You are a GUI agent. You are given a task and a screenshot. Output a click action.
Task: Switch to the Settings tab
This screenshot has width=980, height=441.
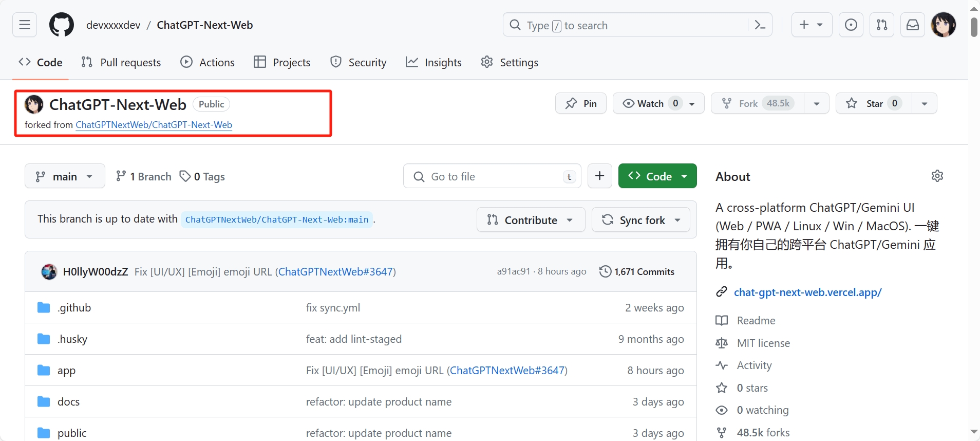point(510,62)
